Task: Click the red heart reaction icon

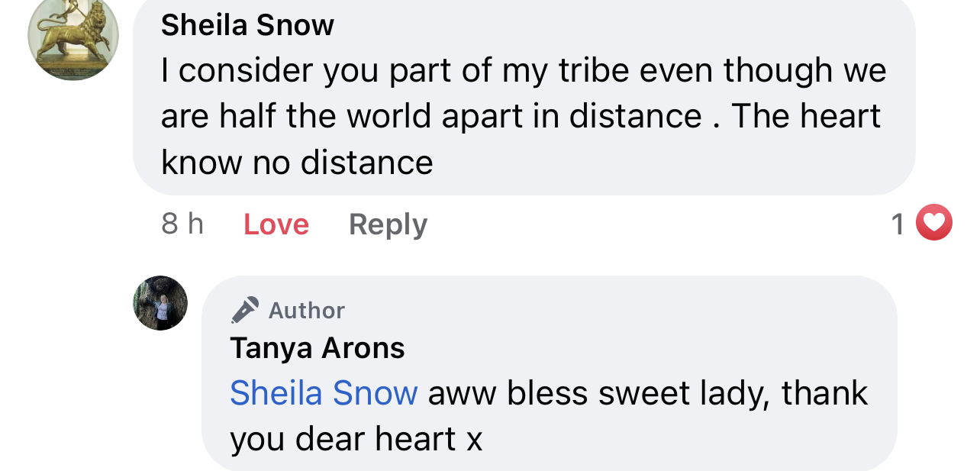Action: pyautogui.click(x=934, y=223)
